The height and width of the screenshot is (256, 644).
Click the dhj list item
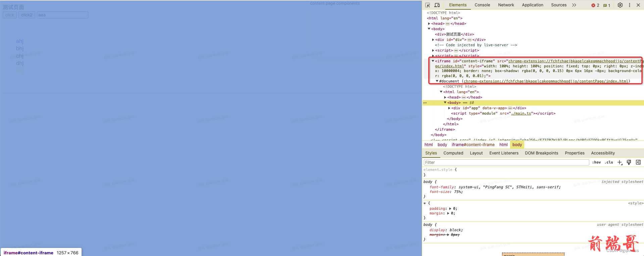(20, 63)
